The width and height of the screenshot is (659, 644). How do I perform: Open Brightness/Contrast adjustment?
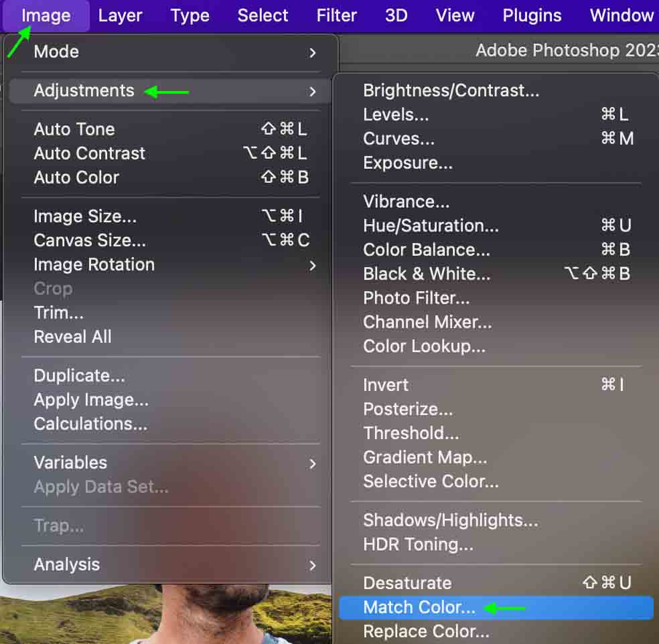[496, 91]
